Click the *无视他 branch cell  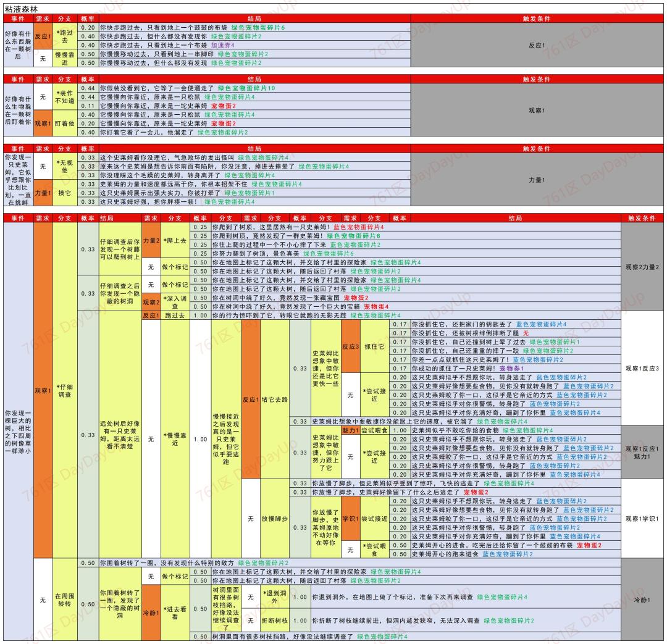tap(65, 166)
